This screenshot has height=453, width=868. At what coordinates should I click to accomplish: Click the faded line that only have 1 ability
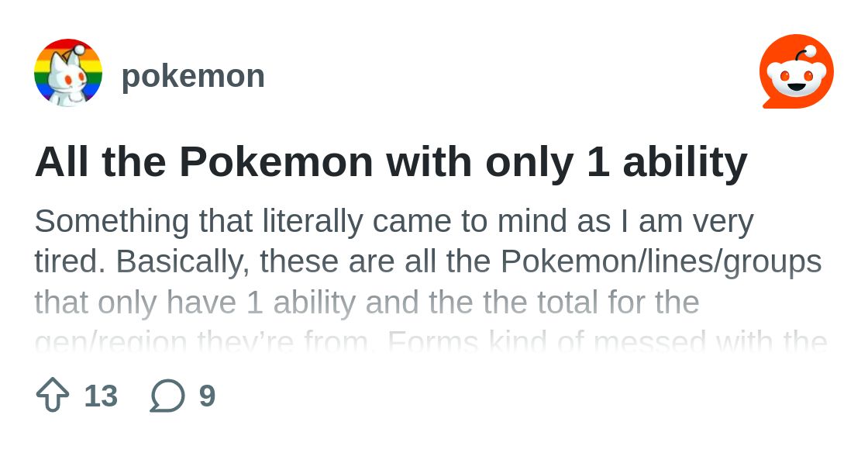point(367,303)
